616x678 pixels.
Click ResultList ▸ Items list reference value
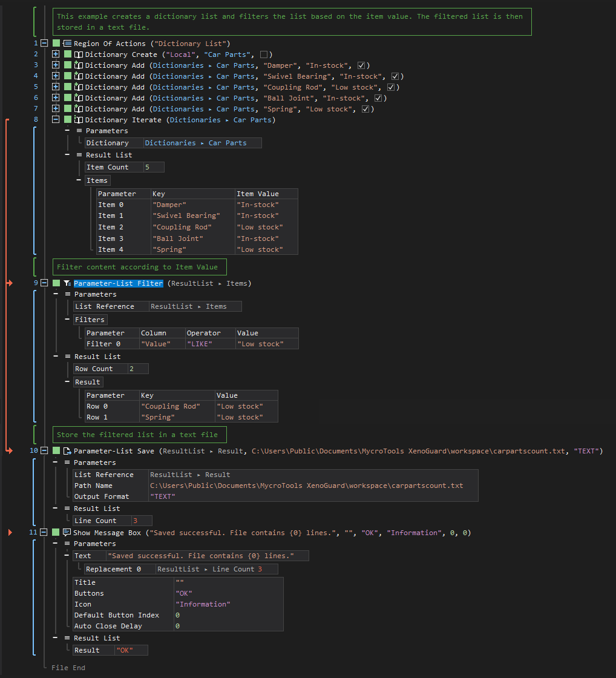tap(188, 306)
